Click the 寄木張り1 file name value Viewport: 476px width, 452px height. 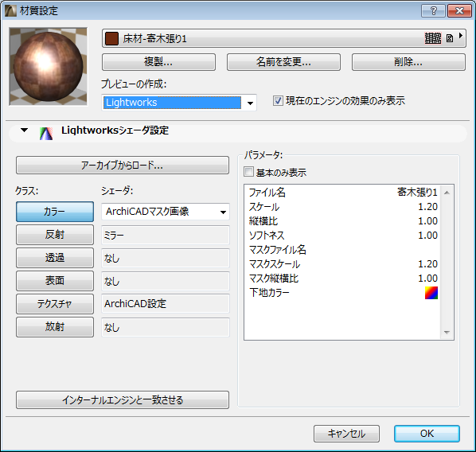click(417, 192)
